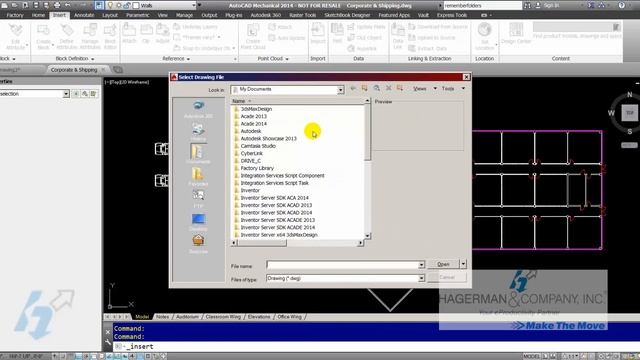Viewport: 640px width, 360px height.
Task: Open the Desktop place in dialog sidebar
Action: tap(198, 220)
